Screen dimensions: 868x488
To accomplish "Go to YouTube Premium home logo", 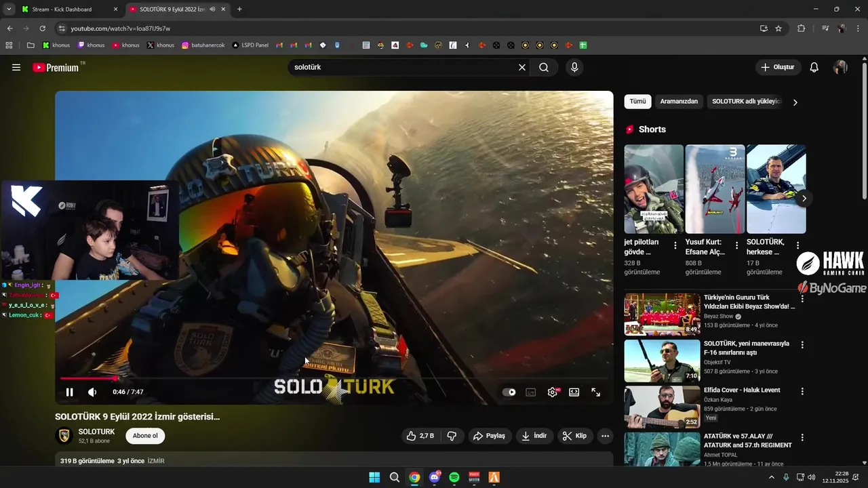I will click(x=56, y=67).
